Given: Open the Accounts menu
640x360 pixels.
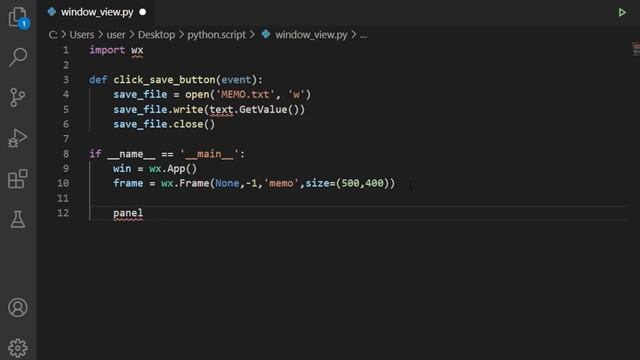Looking at the screenshot, I should coord(18,308).
